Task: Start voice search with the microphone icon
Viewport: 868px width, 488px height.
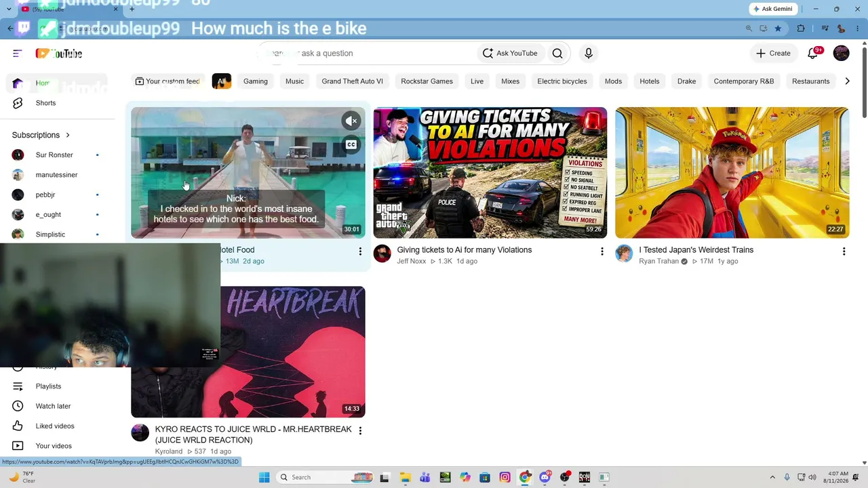Action: pos(589,54)
